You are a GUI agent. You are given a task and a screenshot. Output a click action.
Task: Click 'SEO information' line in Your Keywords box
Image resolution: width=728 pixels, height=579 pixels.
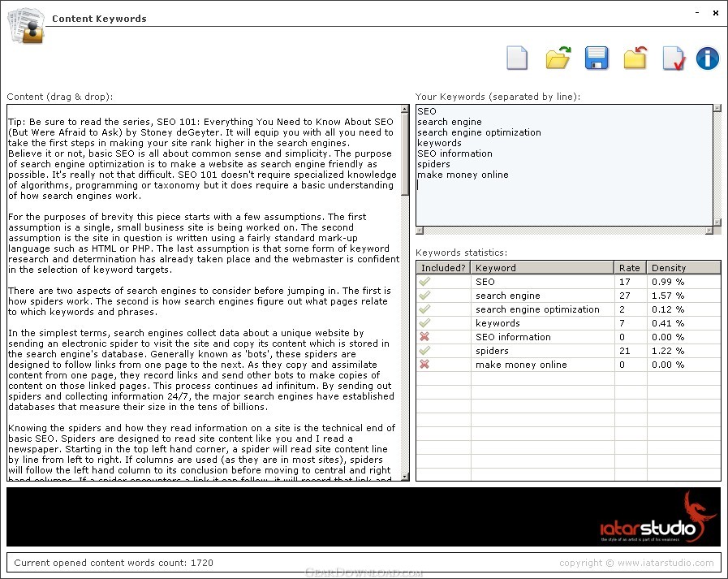(x=454, y=153)
